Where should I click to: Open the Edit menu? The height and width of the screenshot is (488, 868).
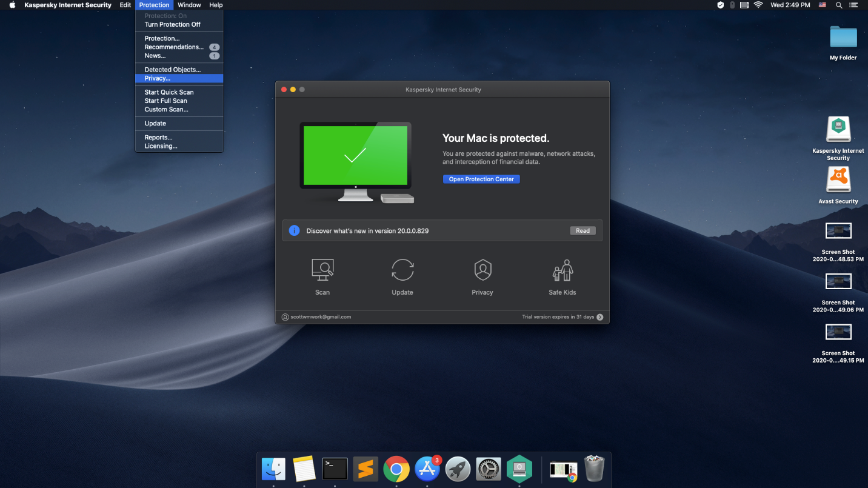click(125, 5)
